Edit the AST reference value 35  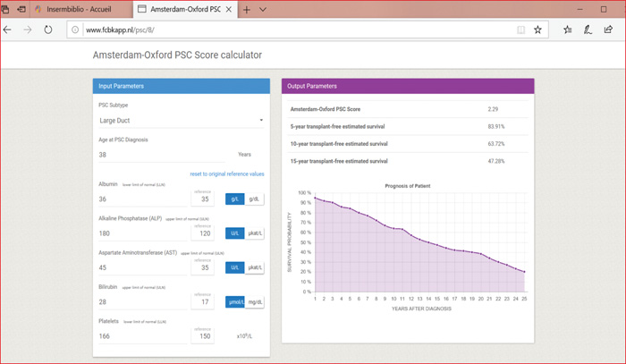point(202,267)
